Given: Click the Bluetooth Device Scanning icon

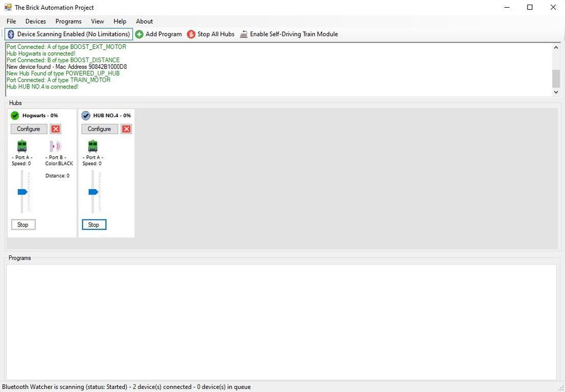Looking at the screenshot, I should click(11, 34).
